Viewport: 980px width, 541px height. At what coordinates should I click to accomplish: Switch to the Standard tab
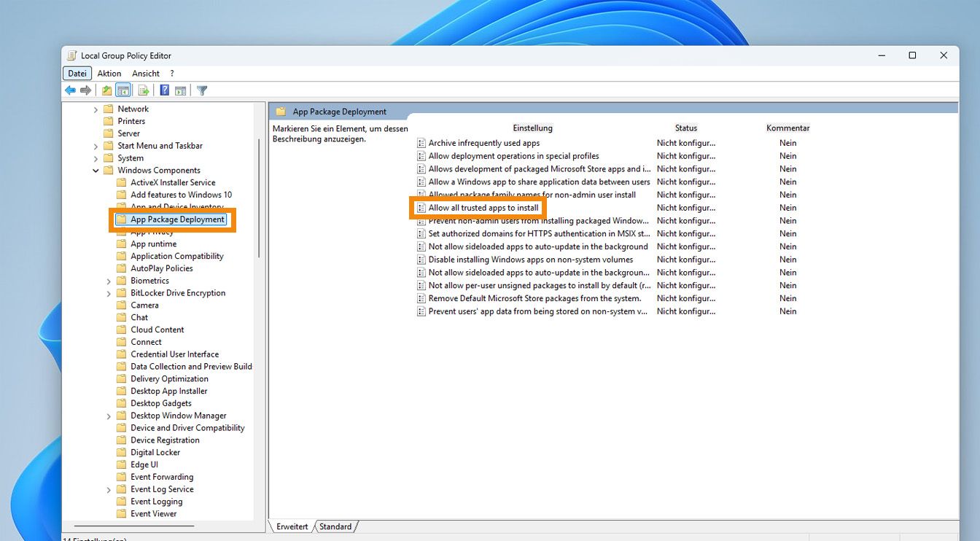point(335,526)
